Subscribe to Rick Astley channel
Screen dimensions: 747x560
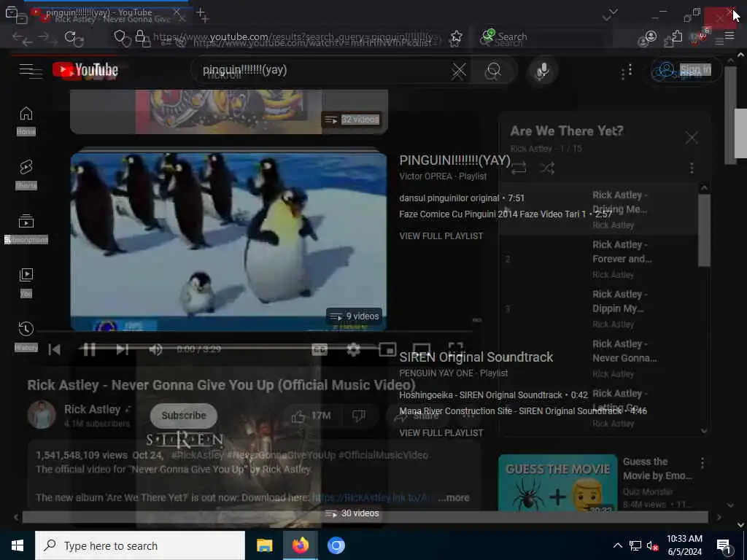tap(183, 415)
